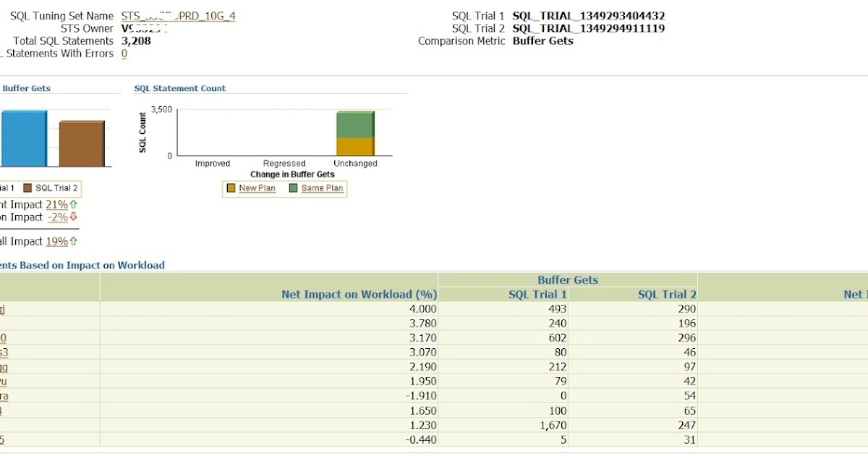868x456 pixels.
Task: Click the SQL Trial 2 value 247
Action: tap(686, 425)
